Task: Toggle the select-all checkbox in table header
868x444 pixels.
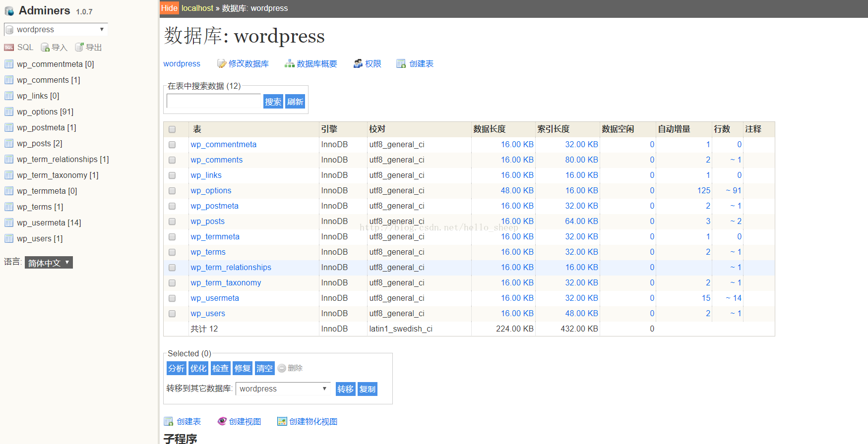Action: pos(172,129)
